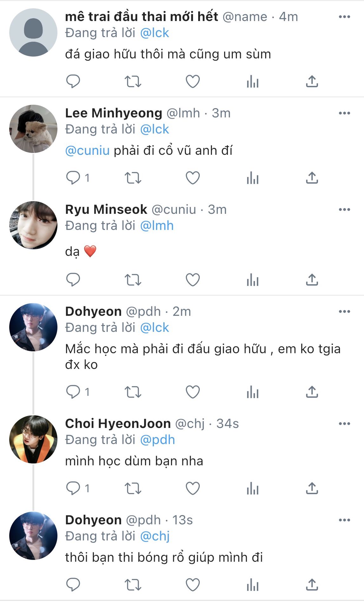364x609 pixels.
Task: Tap Choi HyeonJoon's display name
Action: pos(118,424)
